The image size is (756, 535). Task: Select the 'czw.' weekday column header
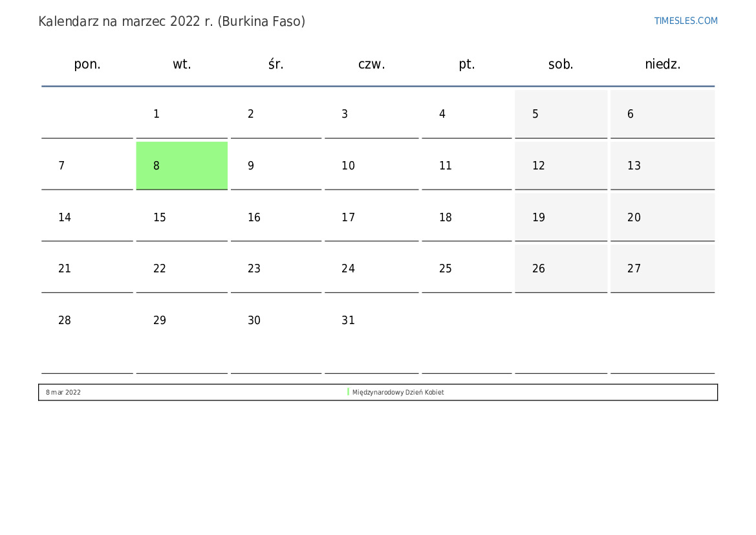tap(371, 64)
